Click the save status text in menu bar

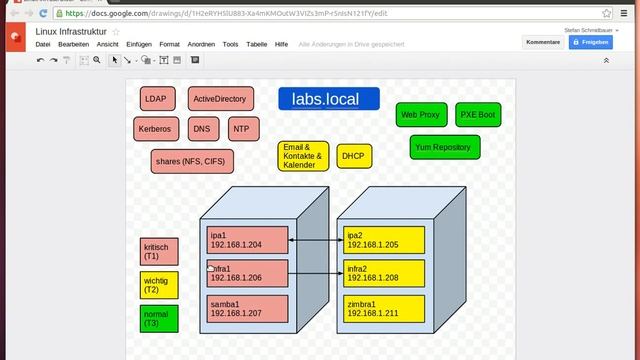coord(351,44)
